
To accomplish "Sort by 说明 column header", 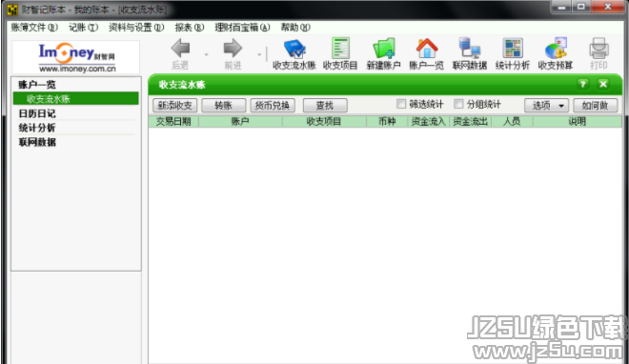I will pyautogui.click(x=578, y=121).
